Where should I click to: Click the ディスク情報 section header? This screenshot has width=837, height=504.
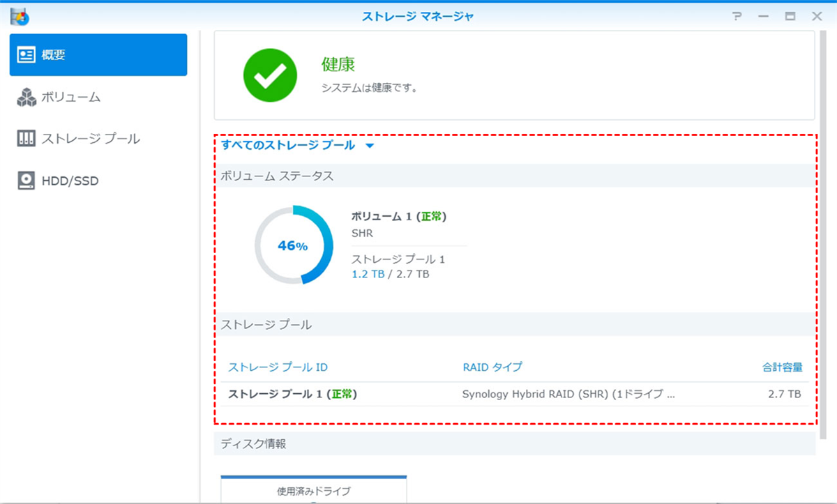point(515,443)
